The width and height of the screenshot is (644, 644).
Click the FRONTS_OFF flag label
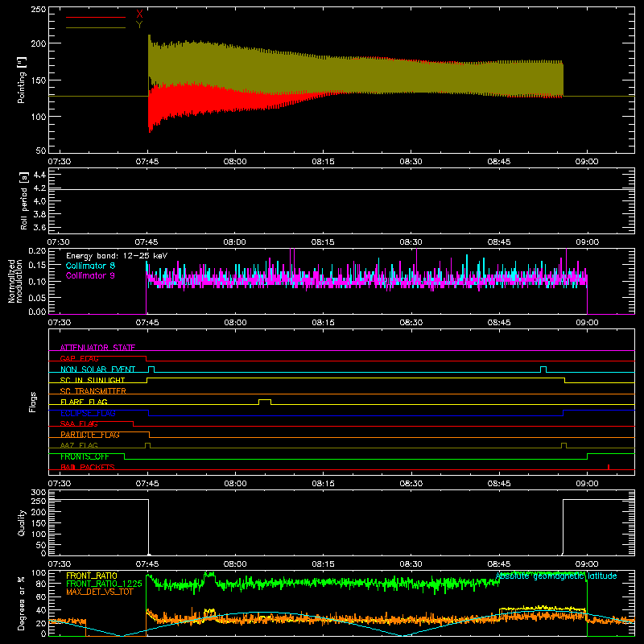coord(85,456)
